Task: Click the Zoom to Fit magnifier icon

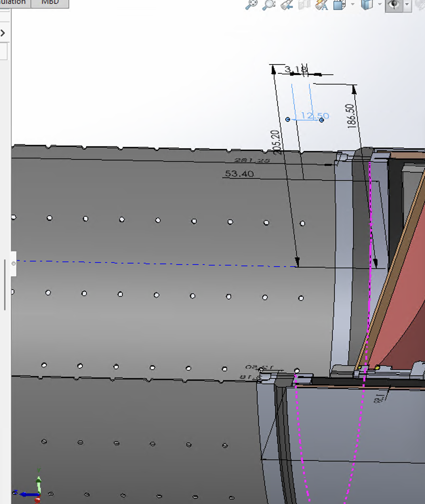Action: pyautogui.click(x=251, y=5)
